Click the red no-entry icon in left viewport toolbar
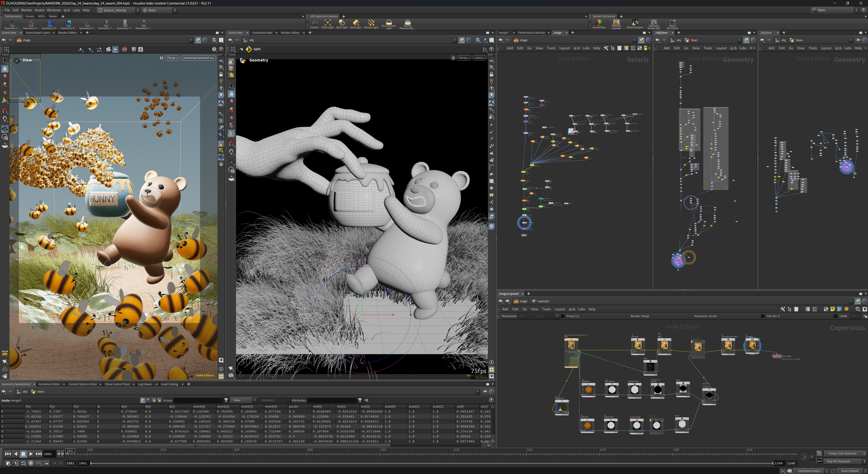This screenshot has width=868, height=474. pyautogui.click(x=124, y=49)
